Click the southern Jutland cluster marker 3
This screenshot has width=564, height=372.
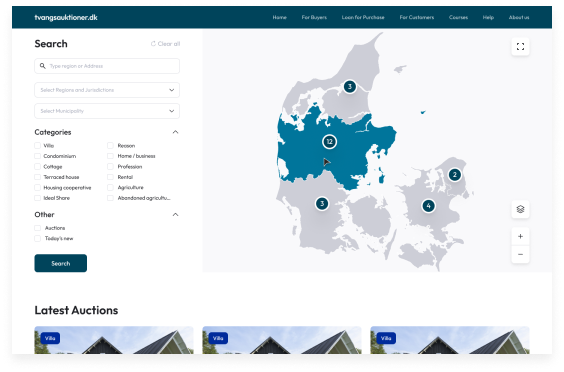[322, 204]
